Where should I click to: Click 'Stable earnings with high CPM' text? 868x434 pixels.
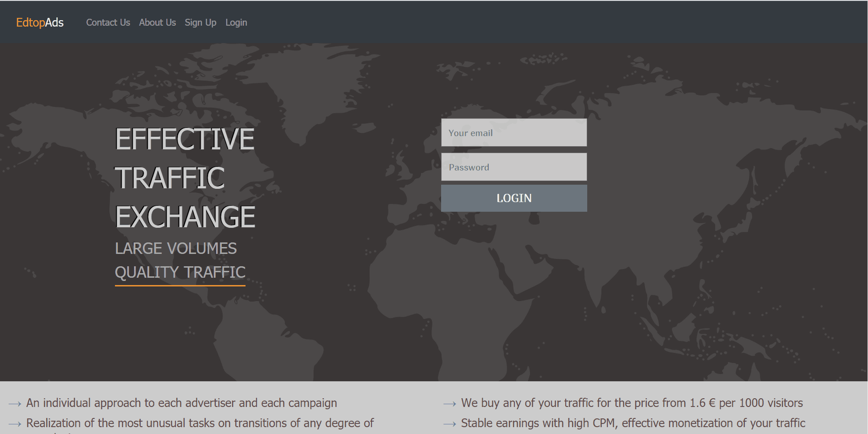coord(633,423)
